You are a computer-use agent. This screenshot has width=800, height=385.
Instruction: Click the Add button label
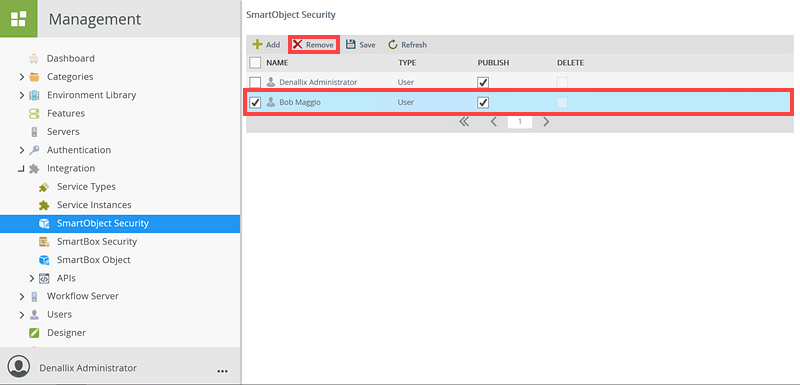click(273, 45)
